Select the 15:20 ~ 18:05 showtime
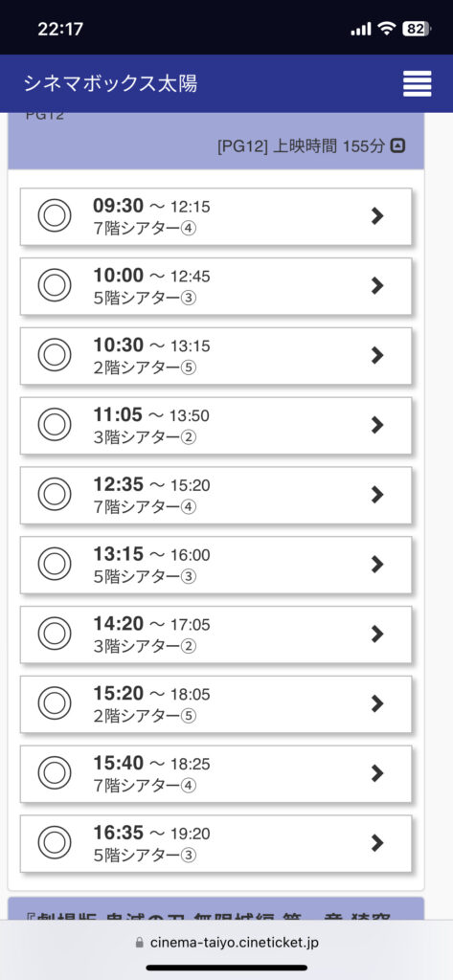Image resolution: width=453 pixels, height=980 pixels. click(215, 704)
